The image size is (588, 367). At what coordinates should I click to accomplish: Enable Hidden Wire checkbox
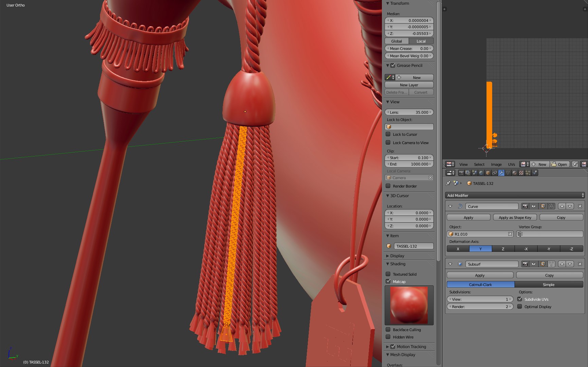click(x=388, y=337)
